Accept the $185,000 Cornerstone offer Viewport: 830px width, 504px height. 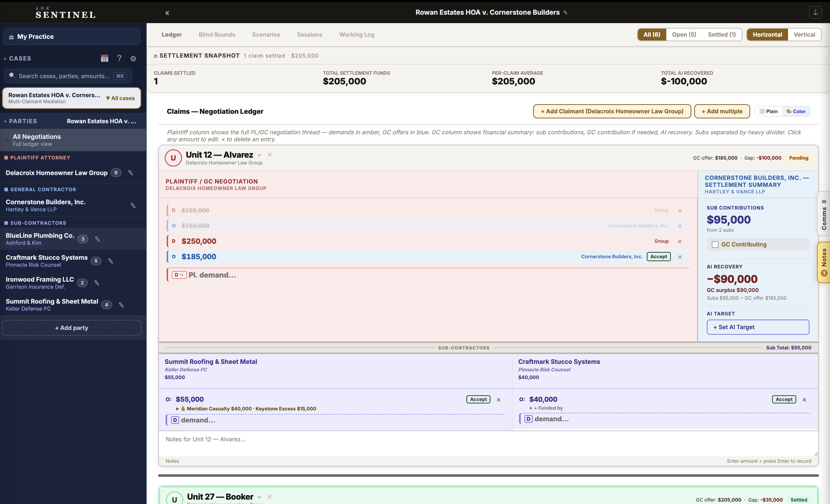point(659,257)
